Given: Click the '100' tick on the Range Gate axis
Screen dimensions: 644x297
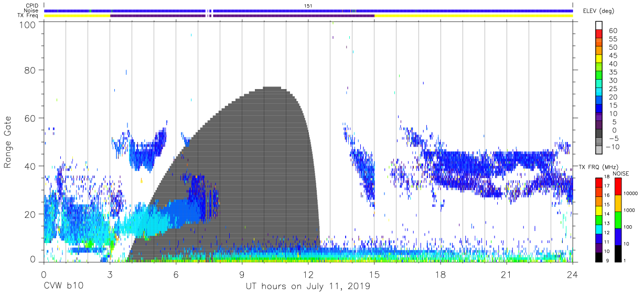Looking at the screenshot, I should [x=28, y=25].
